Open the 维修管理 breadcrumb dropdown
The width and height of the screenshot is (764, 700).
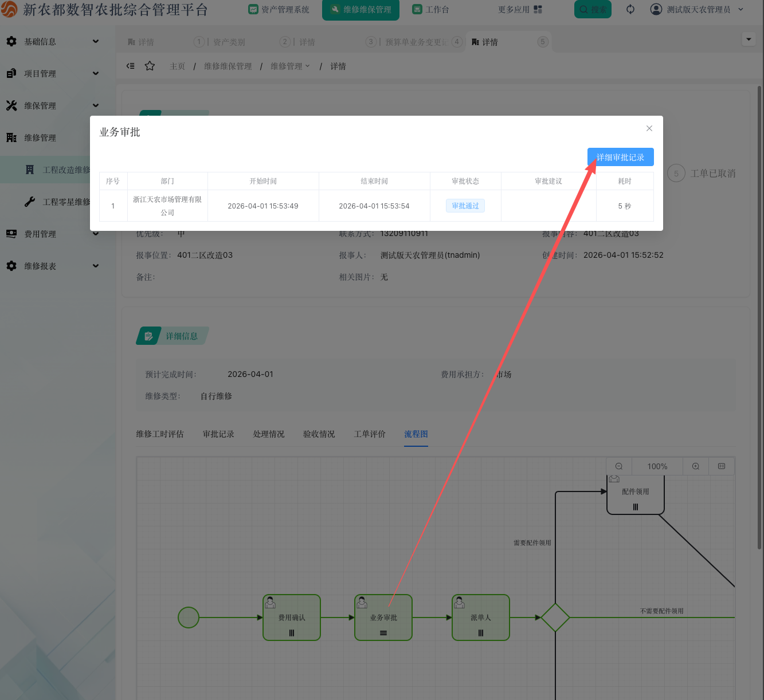290,66
